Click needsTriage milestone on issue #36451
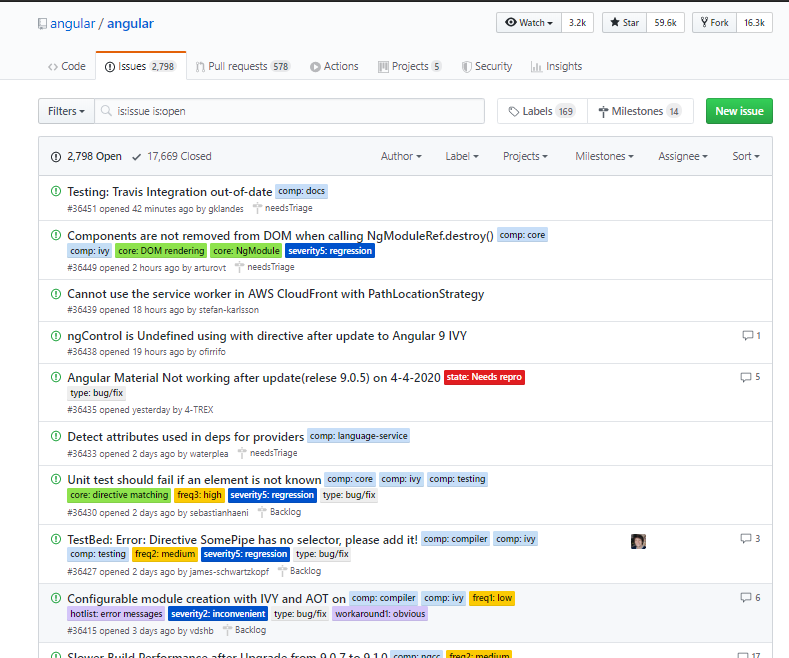Image resolution: width=789 pixels, height=658 pixels. [x=283, y=208]
